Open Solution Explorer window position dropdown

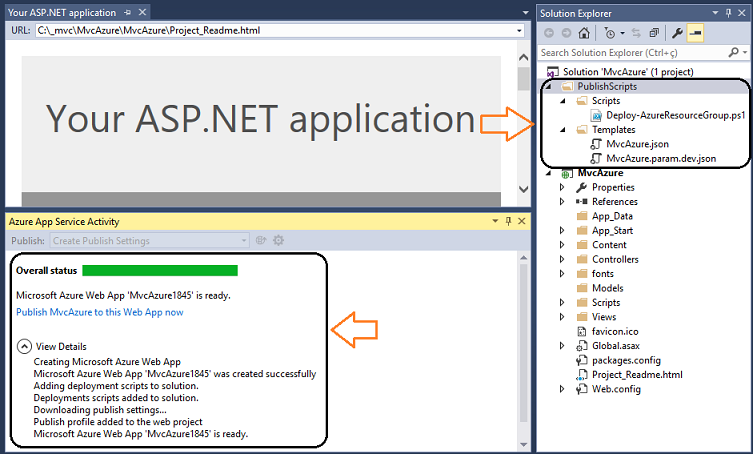tap(715, 13)
